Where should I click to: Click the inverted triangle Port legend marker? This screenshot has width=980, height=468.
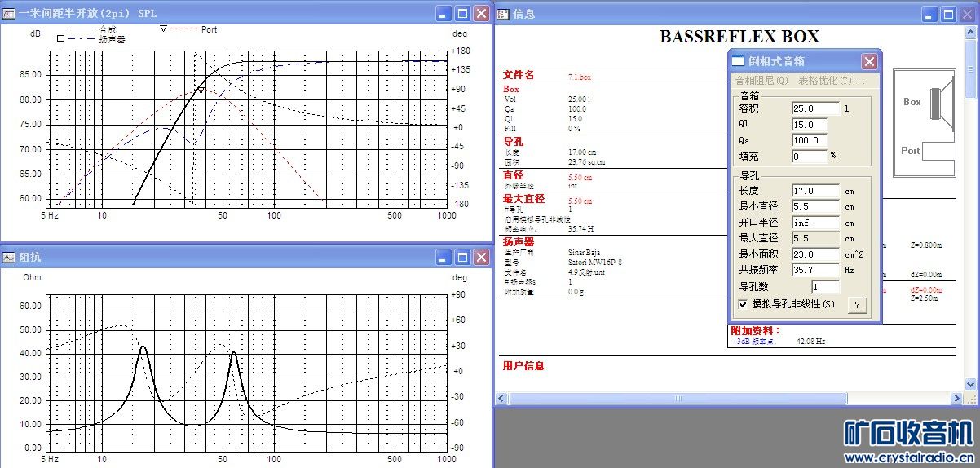coord(163,29)
